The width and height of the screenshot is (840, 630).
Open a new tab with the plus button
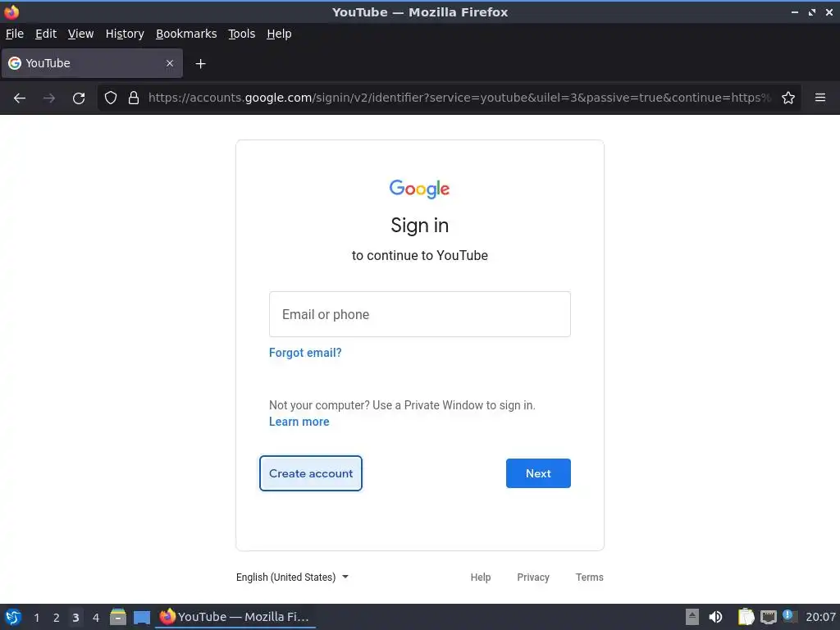200,64
